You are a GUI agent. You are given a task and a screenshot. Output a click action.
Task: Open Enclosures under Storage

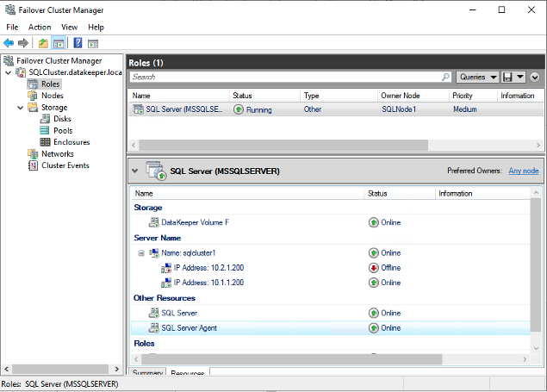[x=71, y=142]
